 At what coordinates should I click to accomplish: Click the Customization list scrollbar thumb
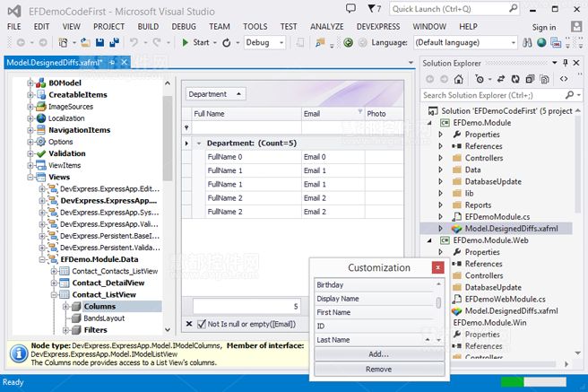tap(438, 302)
